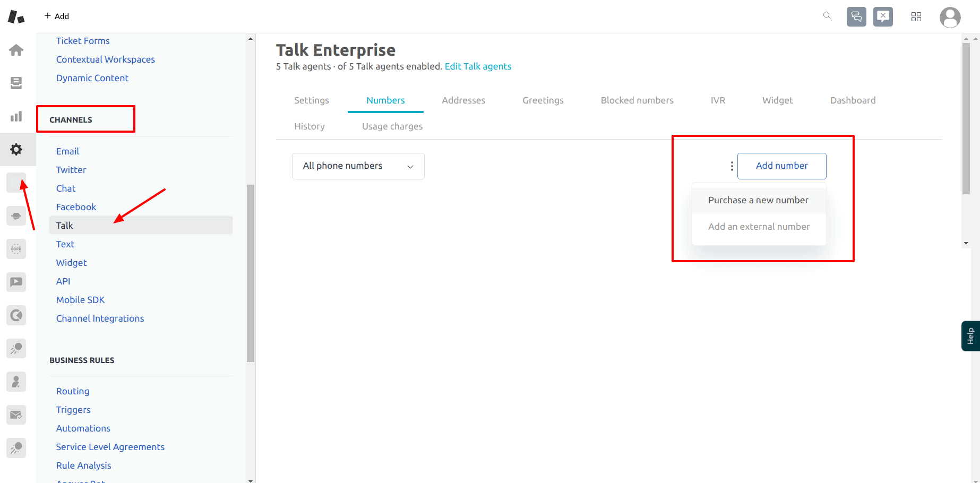Open the Reporting bar chart icon
Image resolution: width=980 pixels, height=483 pixels.
pyautogui.click(x=16, y=116)
